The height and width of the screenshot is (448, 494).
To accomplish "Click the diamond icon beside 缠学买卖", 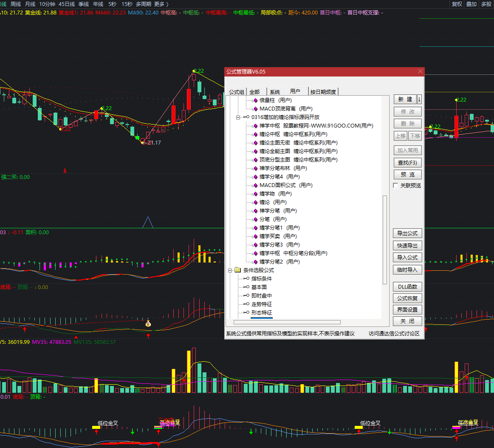I will click(256, 236).
